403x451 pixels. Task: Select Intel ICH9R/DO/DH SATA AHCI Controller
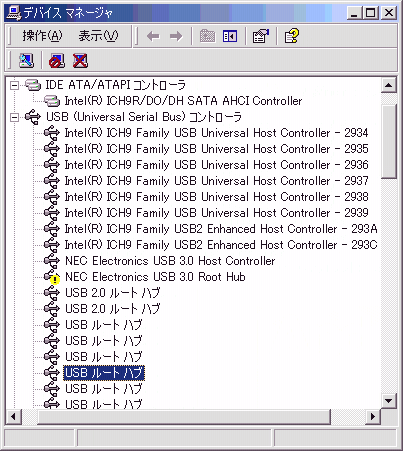pos(183,101)
